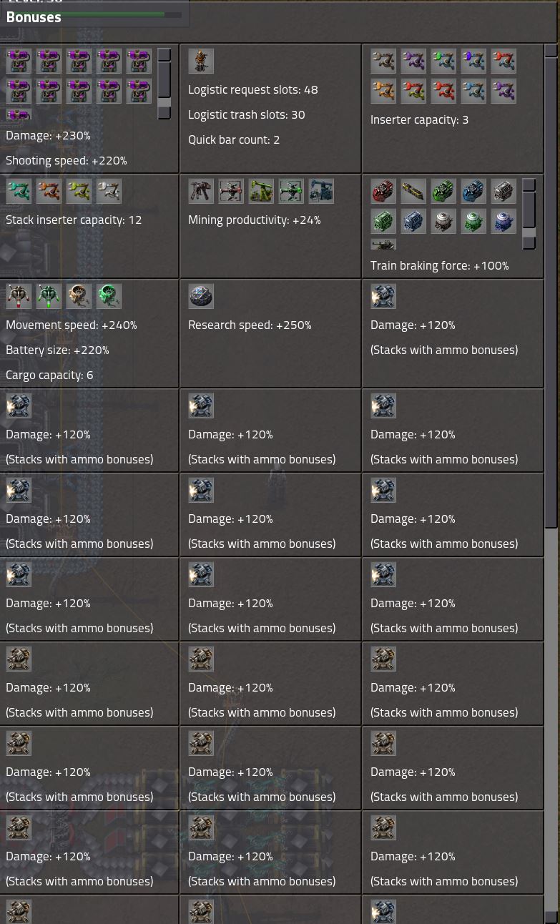This screenshot has height=924, width=560.
Task: Click the yellow-green stack inserter icon
Action: click(79, 192)
